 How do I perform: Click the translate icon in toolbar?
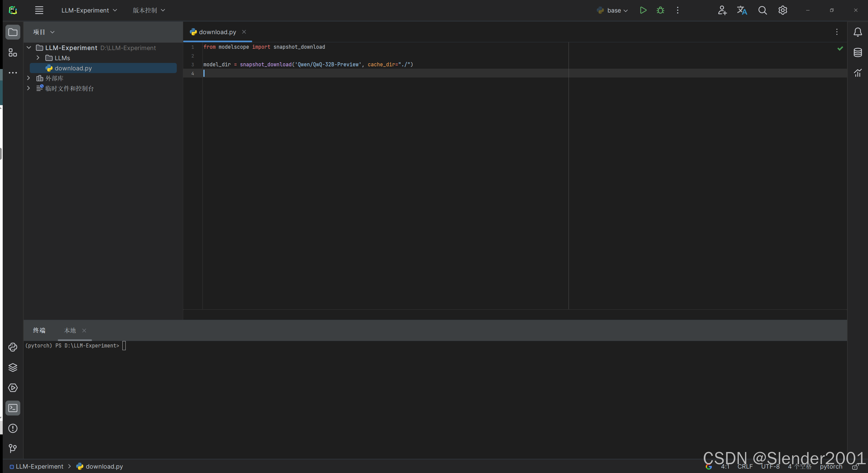(742, 10)
